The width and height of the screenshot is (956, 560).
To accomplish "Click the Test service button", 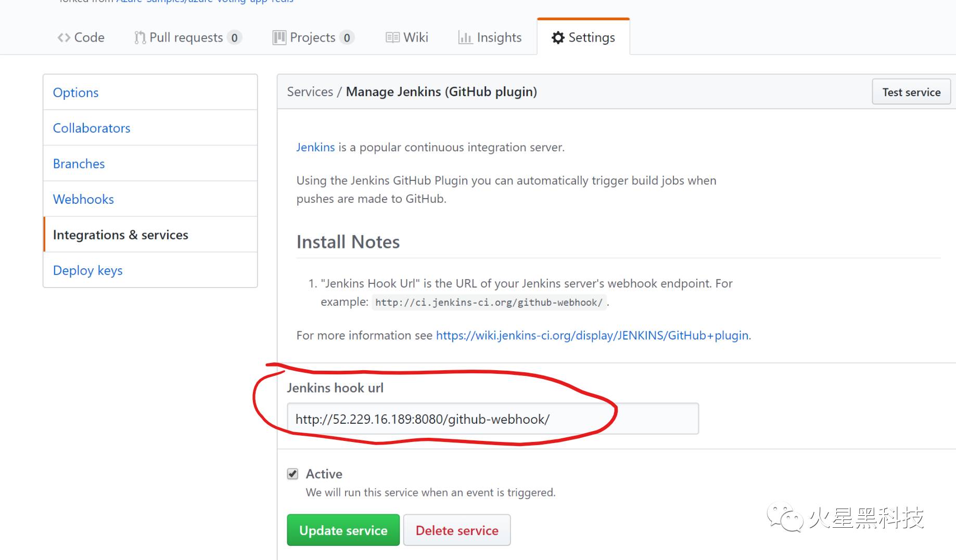I will coord(911,92).
